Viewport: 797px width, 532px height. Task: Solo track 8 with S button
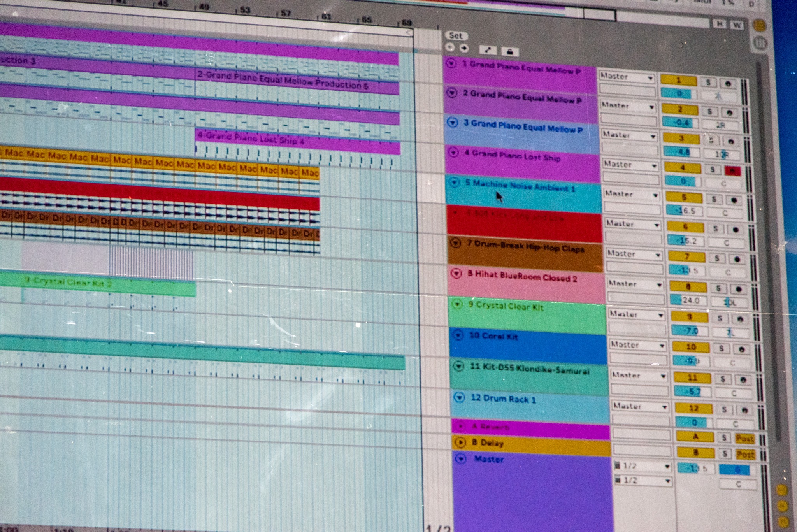[718, 288]
